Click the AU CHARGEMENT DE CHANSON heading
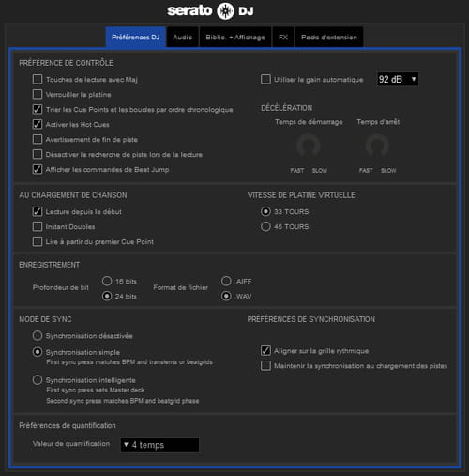469x476 pixels. [x=73, y=195]
